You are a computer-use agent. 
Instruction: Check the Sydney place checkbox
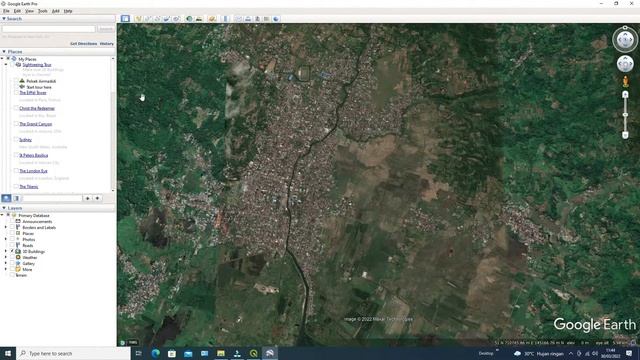tap(16, 140)
